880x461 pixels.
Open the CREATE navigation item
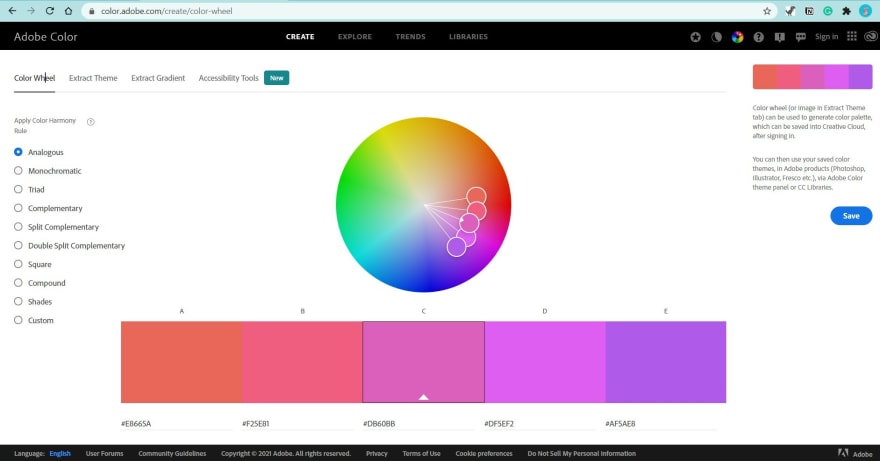click(x=300, y=36)
